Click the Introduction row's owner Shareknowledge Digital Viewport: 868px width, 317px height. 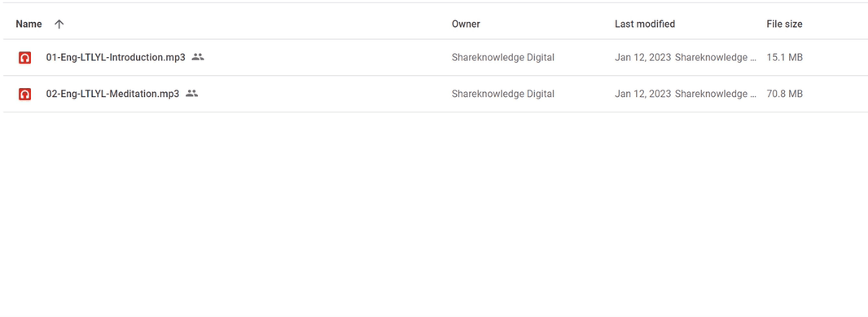click(502, 57)
